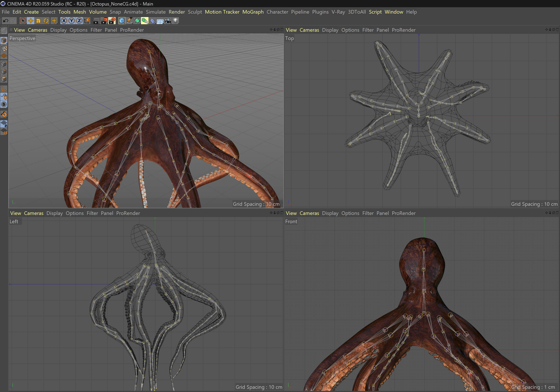Open the Script menu

click(375, 12)
